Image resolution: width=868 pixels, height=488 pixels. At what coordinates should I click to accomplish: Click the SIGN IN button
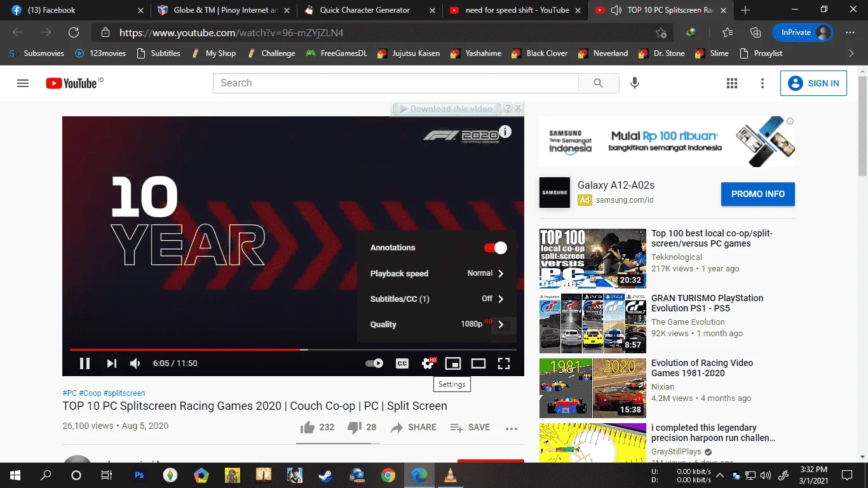point(813,83)
